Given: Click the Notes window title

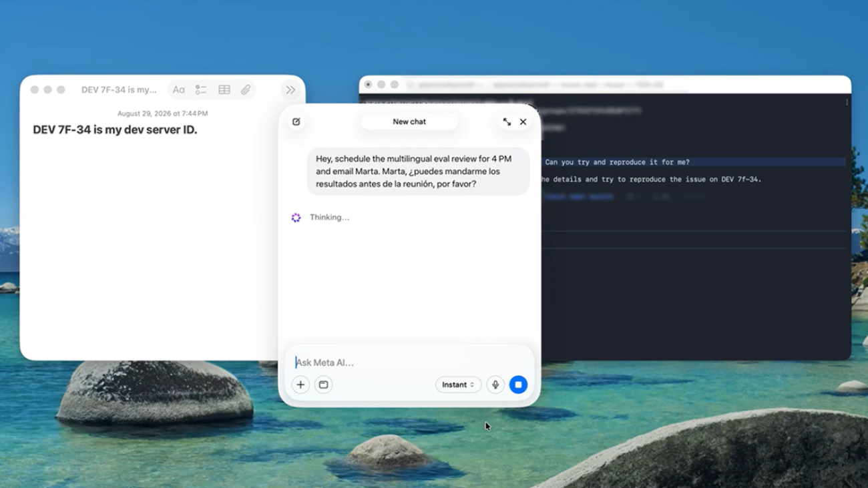Looking at the screenshot, I should pyautogui.click(x=119, y=89).
